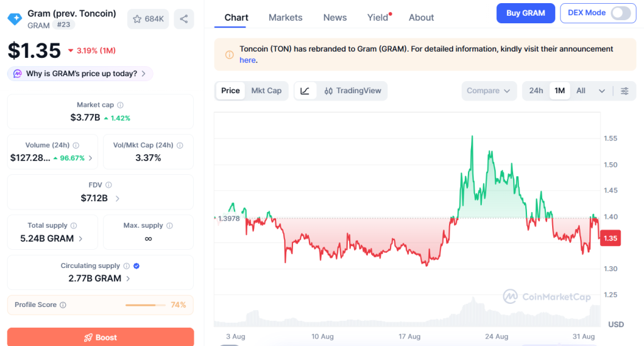The image size is (644, 346).
Task: Click the info icon next to Total supply
Action: [x=74, y=226]
